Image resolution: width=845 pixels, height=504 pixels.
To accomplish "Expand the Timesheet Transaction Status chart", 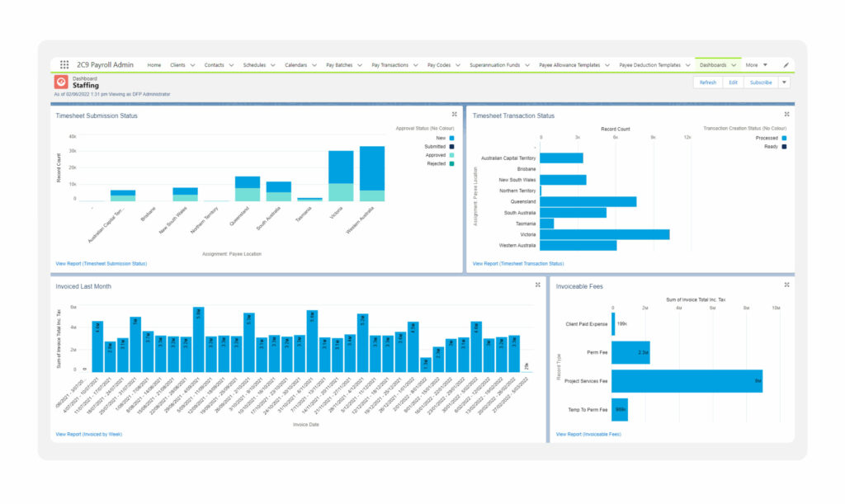I will [786, 114].
